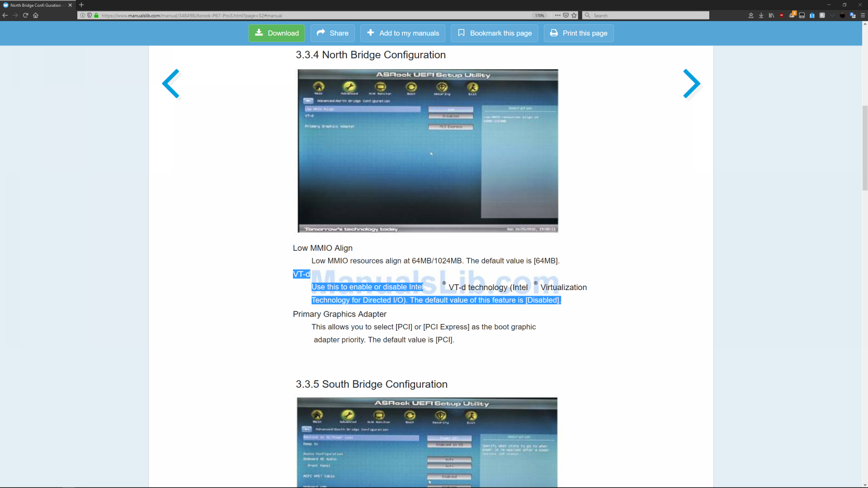Open Firefox hamburger menu
Screen dimensions: 868x488
863,15
